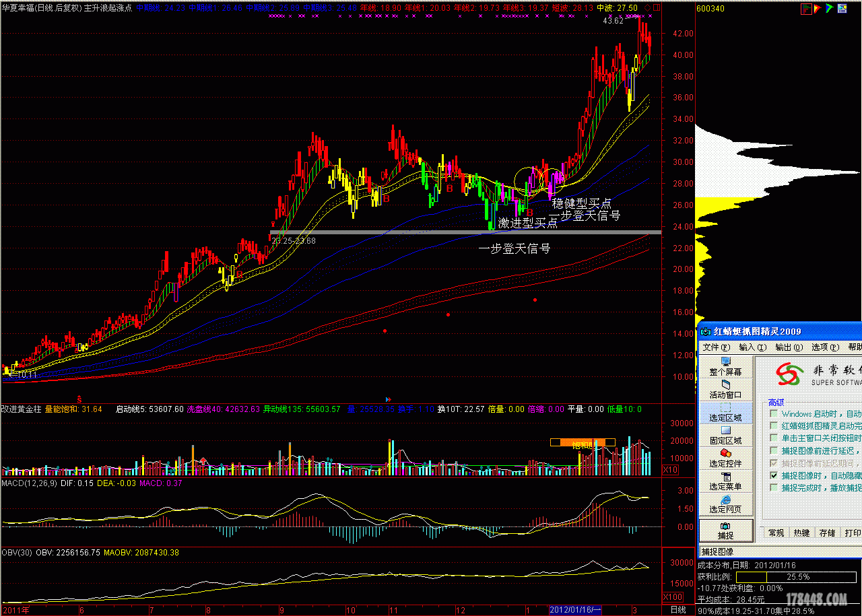The width and height of the screenshot is (862, 616).
Task: Enable 捕捉完成时,播放捕捉 sound checkbox
Action: 774,487
